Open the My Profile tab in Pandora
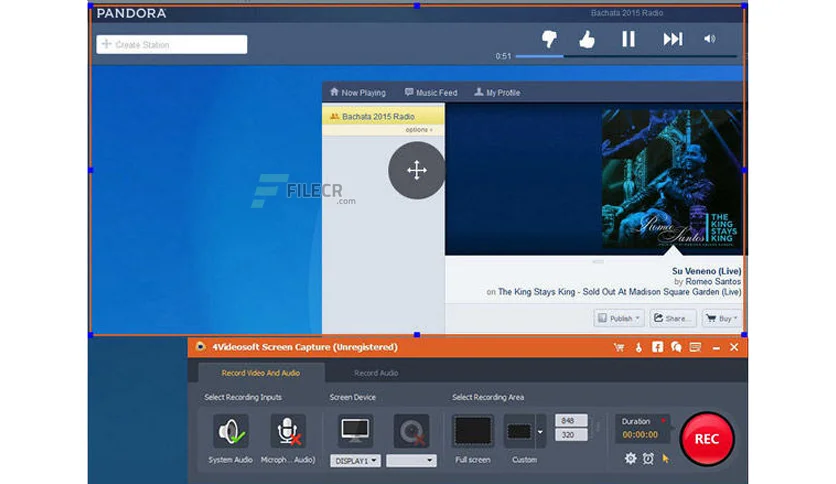The image size is (836, 484). (x=497, y=92)
